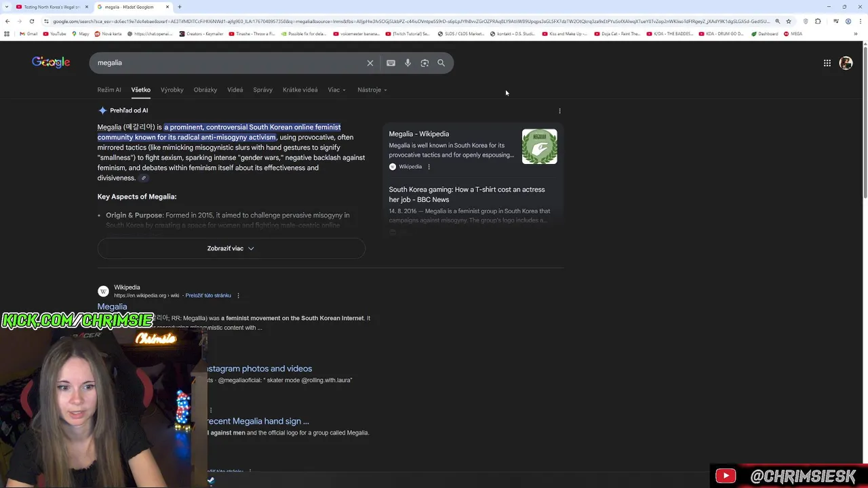
Task: Go to Google homepage via logo
Action: [51, 62]
